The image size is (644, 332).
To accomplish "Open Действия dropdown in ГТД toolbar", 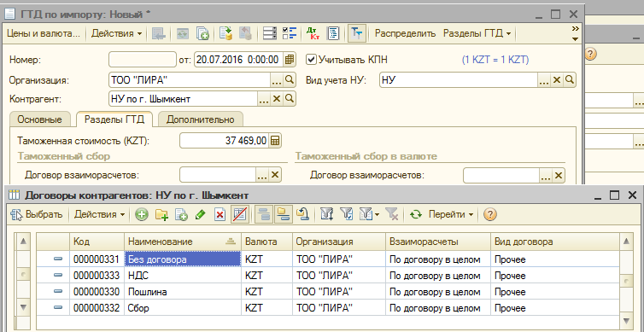I will (x=117, y=33).
